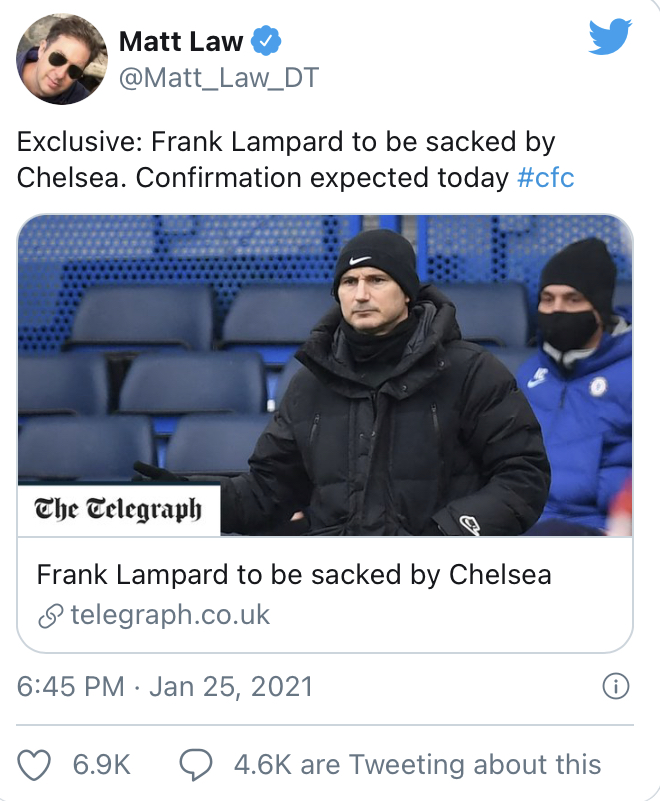Visit the telegraph.co.uk link
The image size is (660, 801).
click(170, 614)
